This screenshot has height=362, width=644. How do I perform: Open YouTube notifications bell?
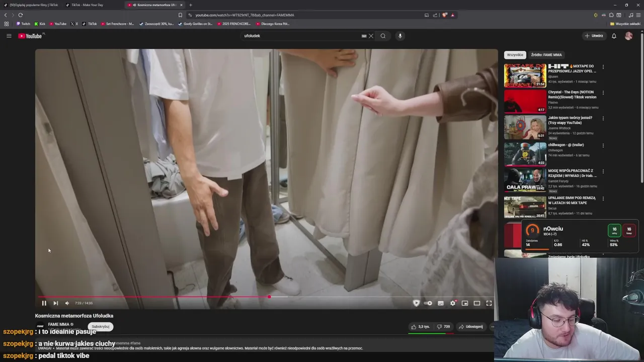614,36
